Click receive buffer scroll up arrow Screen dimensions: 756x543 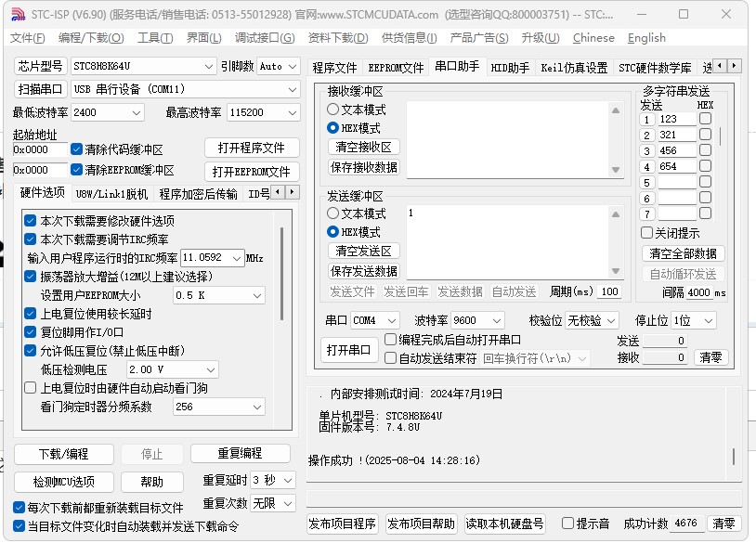coord(616,110)
